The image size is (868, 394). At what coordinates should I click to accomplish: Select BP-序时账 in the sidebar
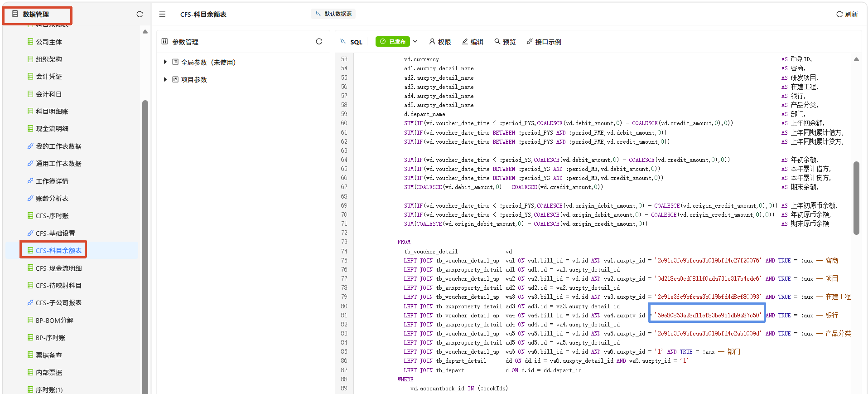[x=50, y=338]
